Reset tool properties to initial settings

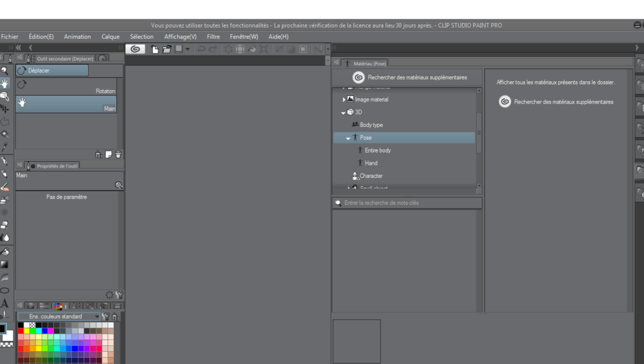(x=109, y=294)
